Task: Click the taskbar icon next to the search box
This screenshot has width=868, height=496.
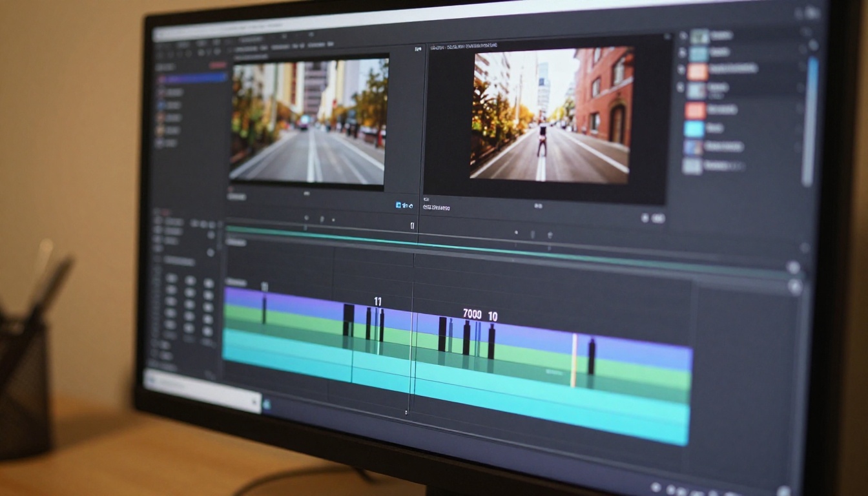Action: point(267,405)
